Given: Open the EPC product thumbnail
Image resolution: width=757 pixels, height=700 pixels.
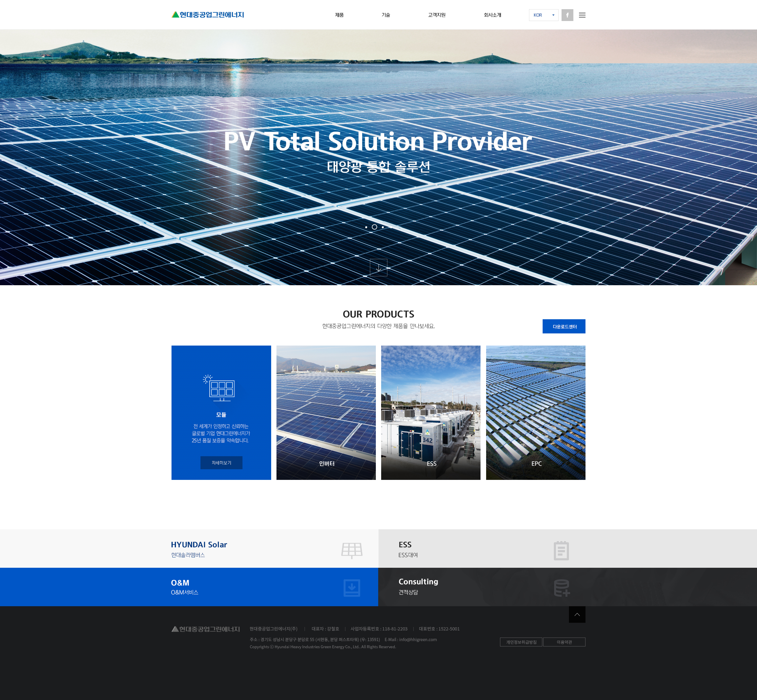Looking at the screenshot, I should click(536, 412).
